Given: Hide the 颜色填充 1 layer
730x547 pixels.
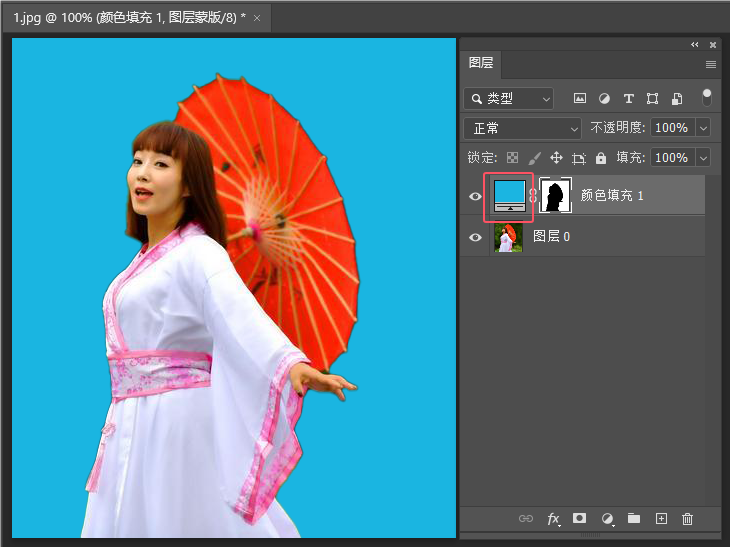Looking at the screenshot, I should [x=475, y=196].
